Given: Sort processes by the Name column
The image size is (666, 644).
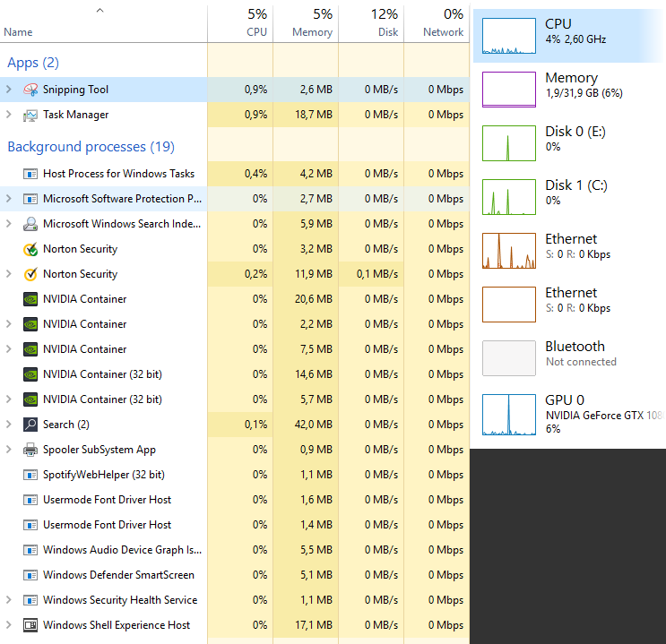Looking at the screenshot, I should coord(103,23).
